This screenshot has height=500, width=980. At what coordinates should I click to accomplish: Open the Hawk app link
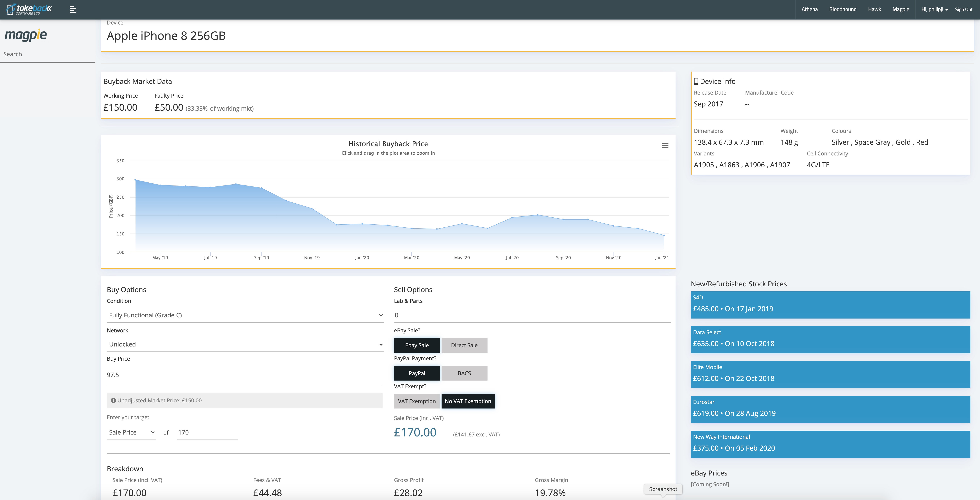pyautogui.click(x=874, y=10)
